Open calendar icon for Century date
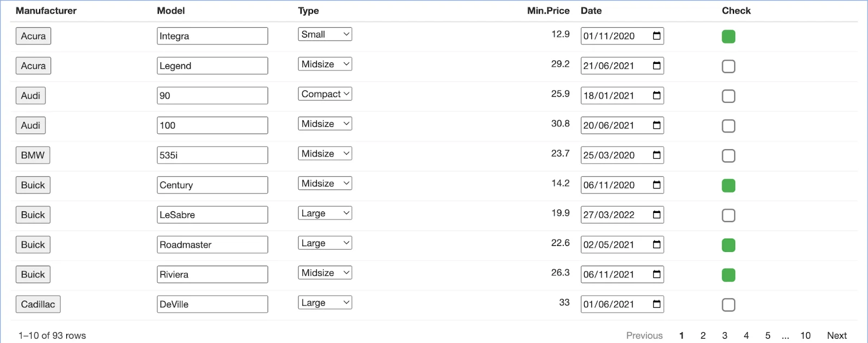 click(656, 185)
